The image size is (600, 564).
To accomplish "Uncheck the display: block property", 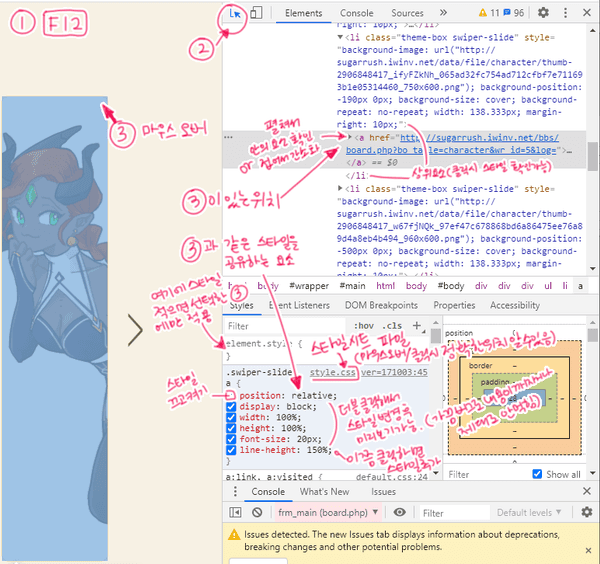I will [x=233, y=408].
